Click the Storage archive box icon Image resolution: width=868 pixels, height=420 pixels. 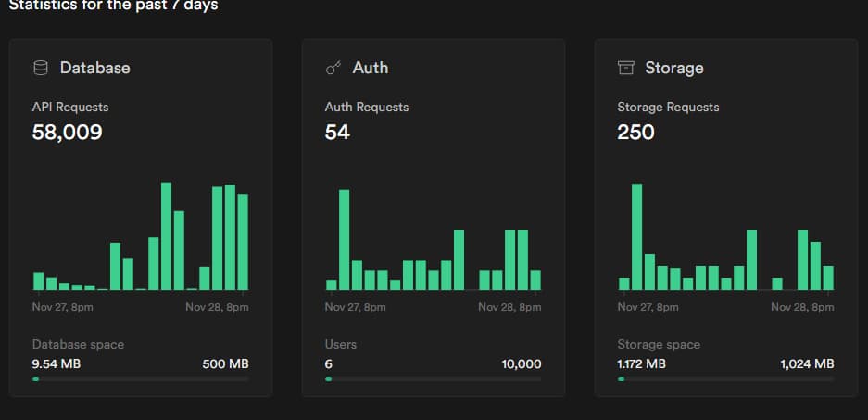click(626, 68)
